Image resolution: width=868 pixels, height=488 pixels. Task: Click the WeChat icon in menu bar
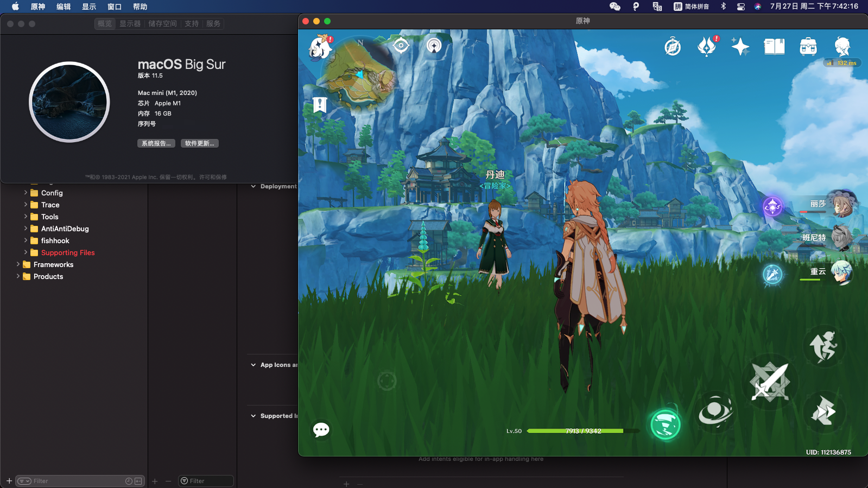tap(614, 7)
